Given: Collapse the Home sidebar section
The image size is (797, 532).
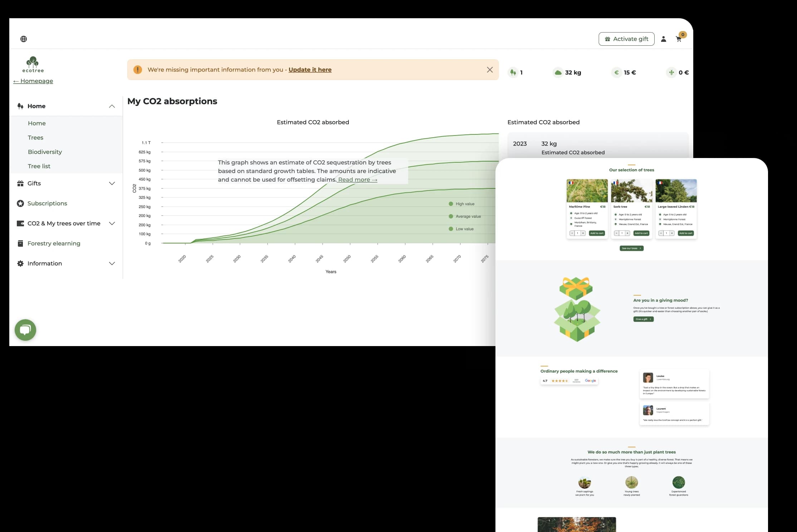Looking at the screenshot, I should 112,106.
